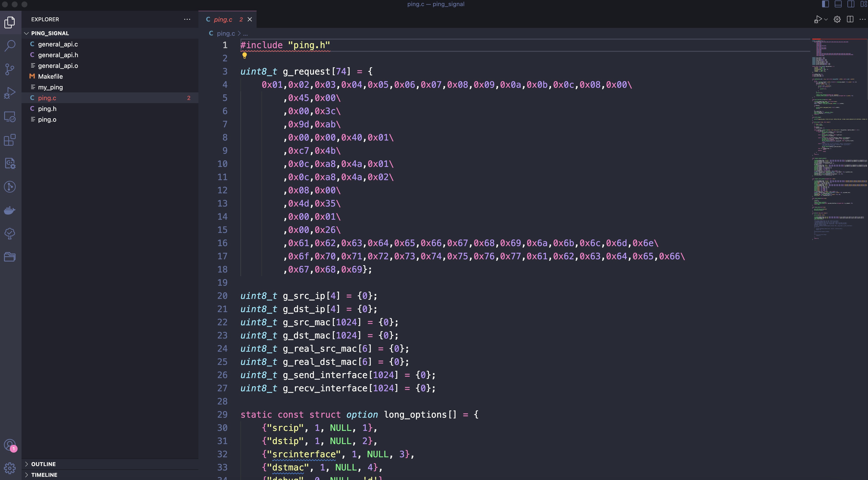The image size is (868, 480).
Task: Click the breadcrumb ellipsis symbol
Action: (x=245, y=33)
